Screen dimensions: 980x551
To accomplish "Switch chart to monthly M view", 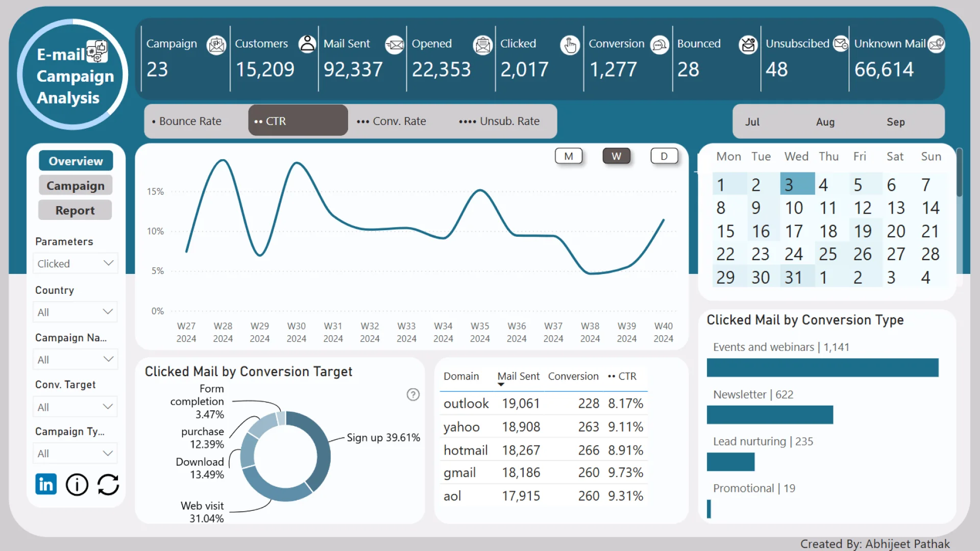I will click(569, 156).
